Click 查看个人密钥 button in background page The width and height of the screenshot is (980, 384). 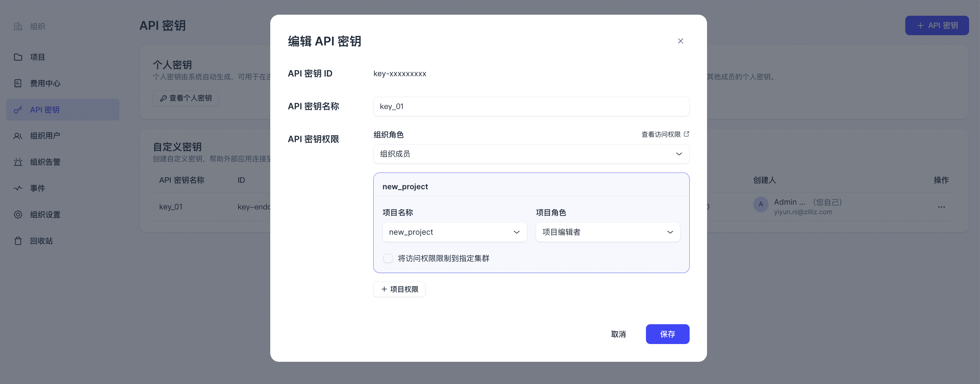tap(185, 98)
